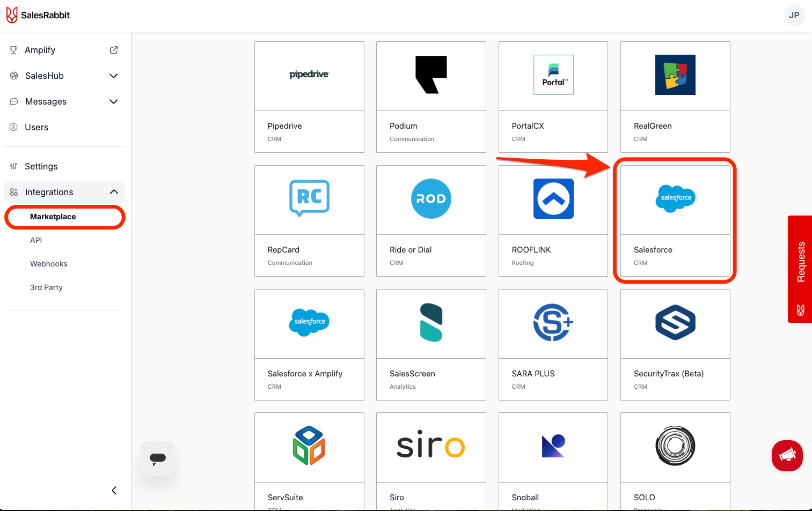
Task: Select API under Integrations
Action: coord(36,240)
